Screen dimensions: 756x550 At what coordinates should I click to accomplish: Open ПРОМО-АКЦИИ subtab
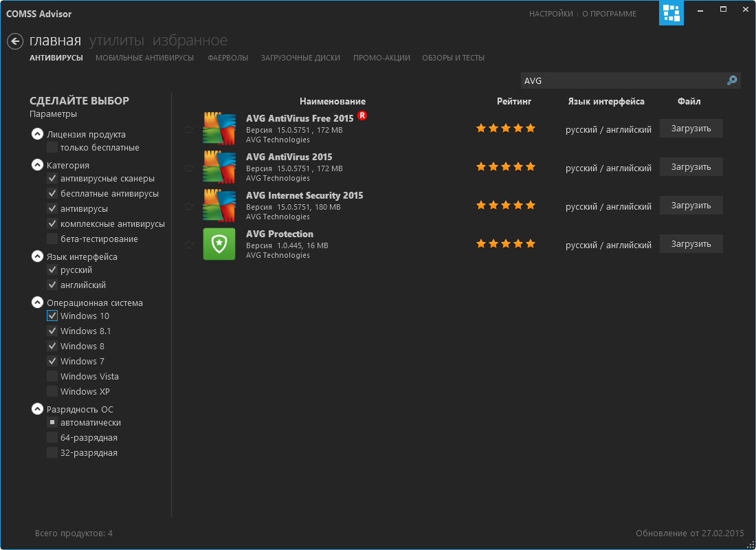coord(381,58)
